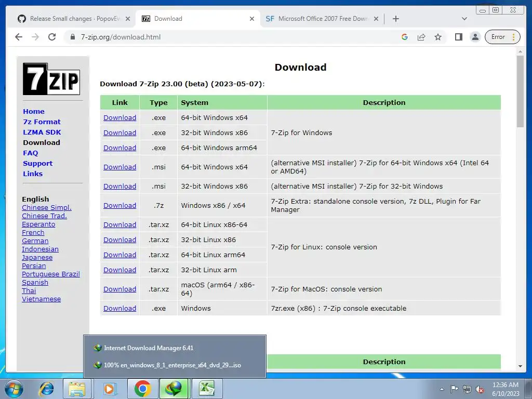Image resolution: width=532 pixels, height=399 pixels.
Task: Click the browser forward arrow
Action: coord(35,37)
